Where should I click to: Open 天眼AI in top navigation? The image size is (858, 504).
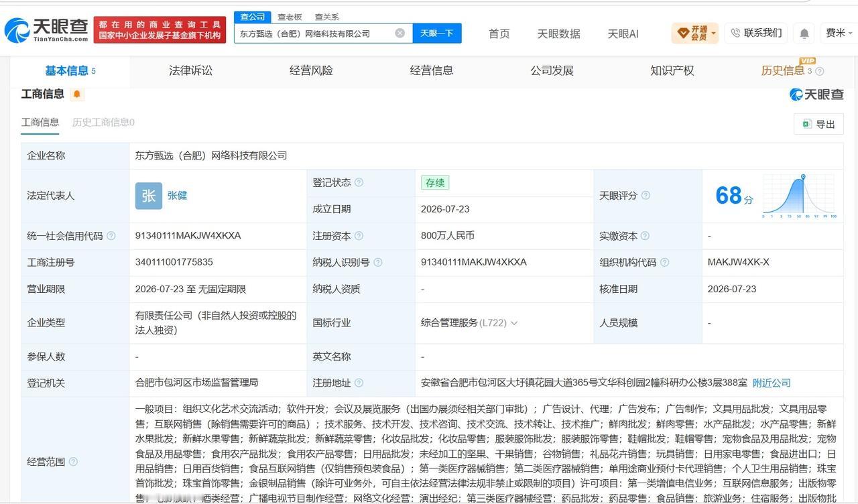pos(623,34)
